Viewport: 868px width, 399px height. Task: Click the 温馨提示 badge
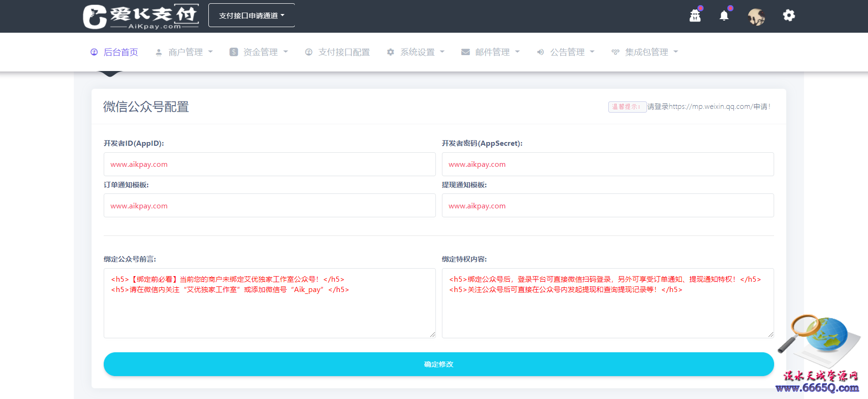pyautogui.click(x=627, y=107)
